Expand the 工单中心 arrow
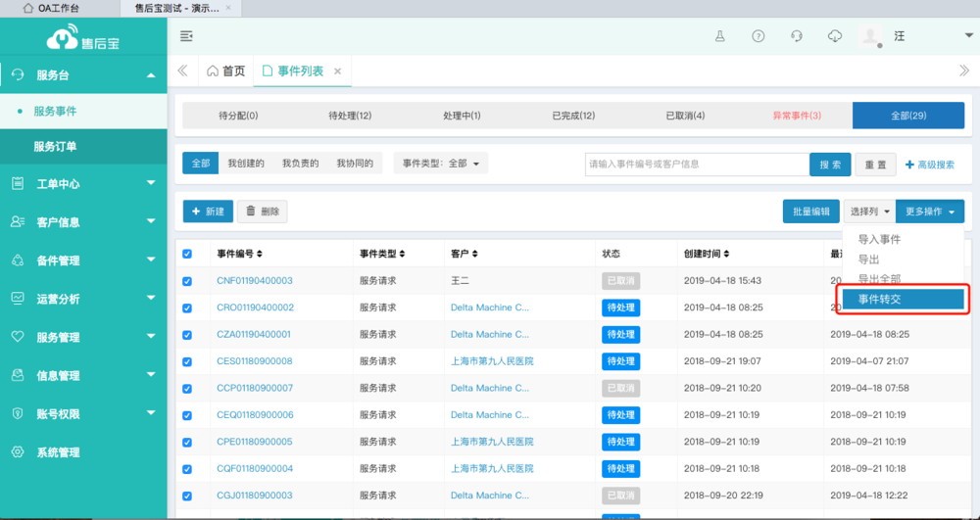The image size is (980, 520). [x=151, y=183]
